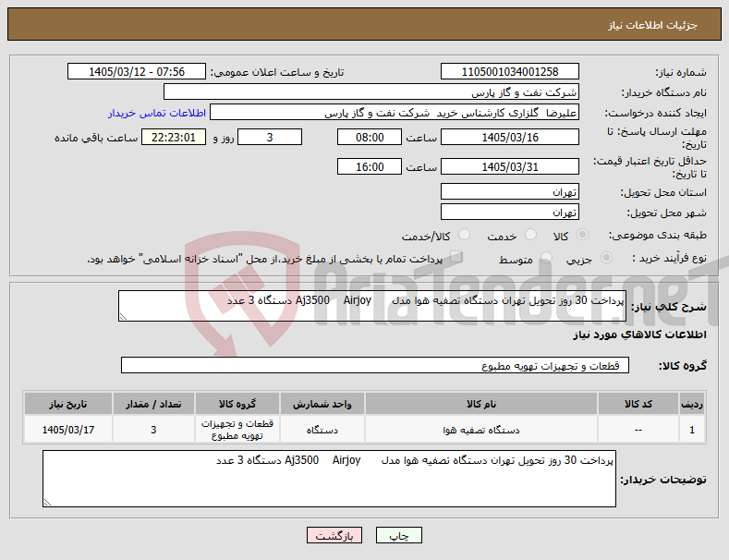The image size is (729, 560).
Task: Click the announcement date field 1405/03/12 - 07:56
Action: click(137, 72)
